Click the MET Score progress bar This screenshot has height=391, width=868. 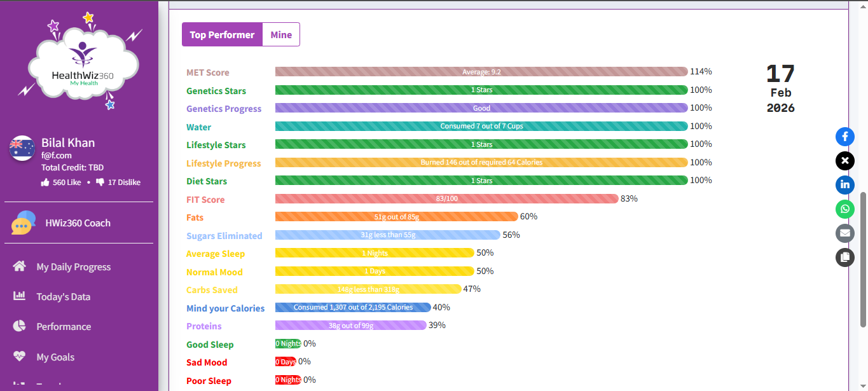click(x=481, y=72)
